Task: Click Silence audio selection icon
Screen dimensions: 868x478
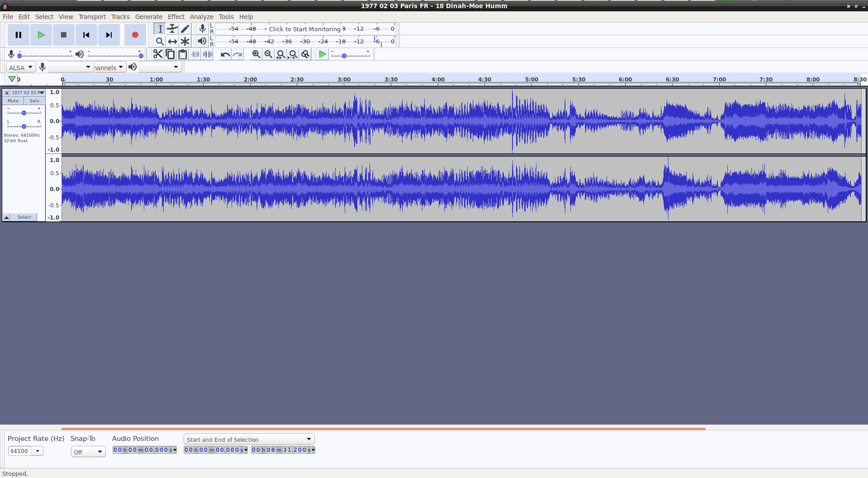Action: (208, 54)
